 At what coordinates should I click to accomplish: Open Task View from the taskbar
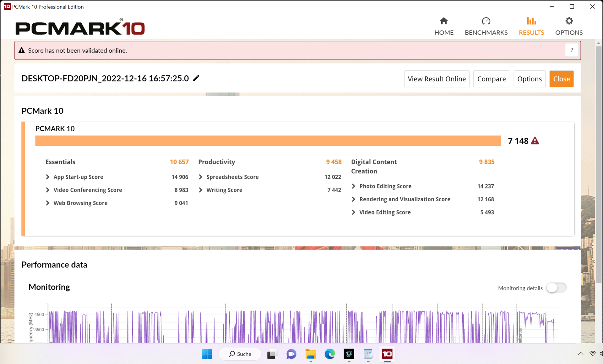pos(272,354)
